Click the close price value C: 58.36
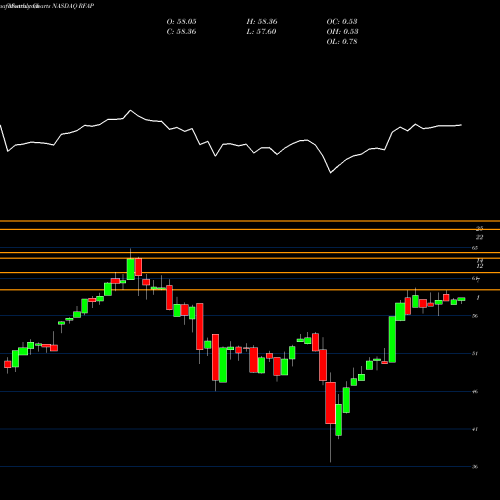 tap(181, 32)
